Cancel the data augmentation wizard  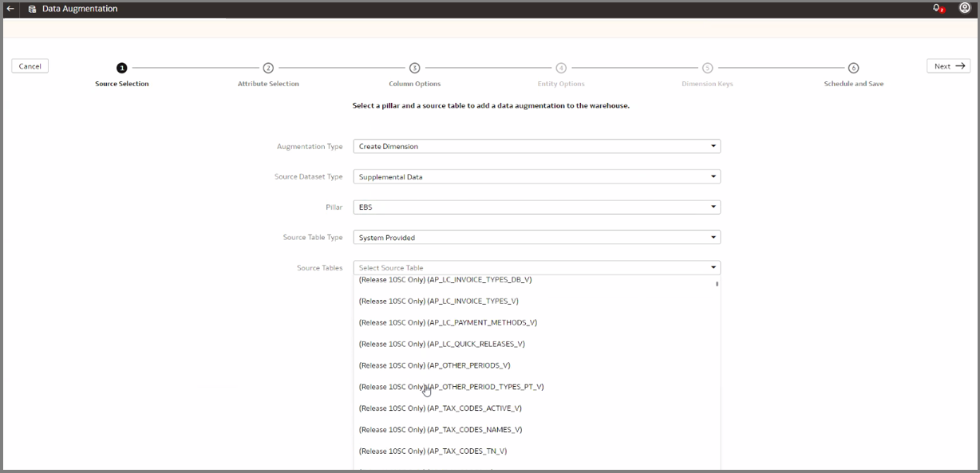pos(30,66)
